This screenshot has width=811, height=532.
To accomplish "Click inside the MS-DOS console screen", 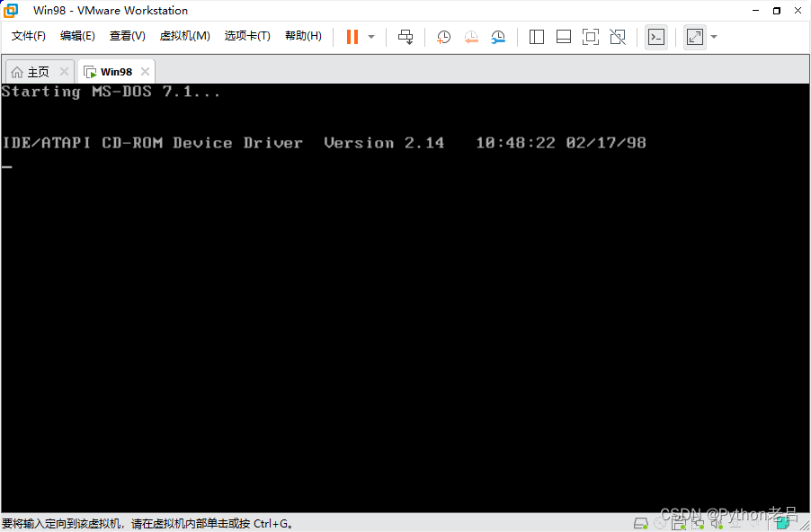I will click(405, 297).
